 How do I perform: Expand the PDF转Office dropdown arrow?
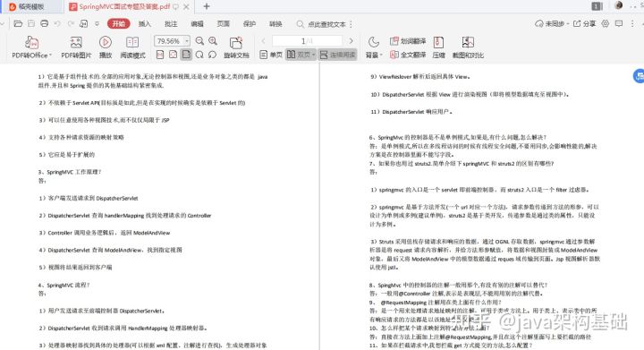[50, 55]
